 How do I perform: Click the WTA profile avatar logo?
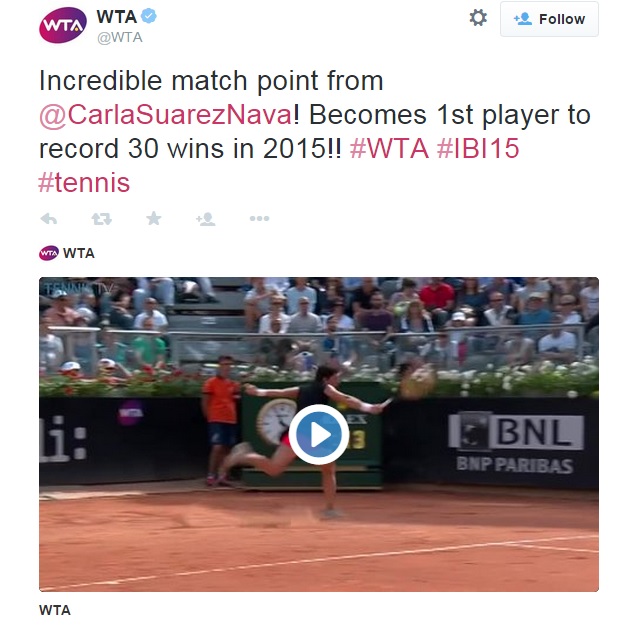pyautogui.click(x=63, y=25)
